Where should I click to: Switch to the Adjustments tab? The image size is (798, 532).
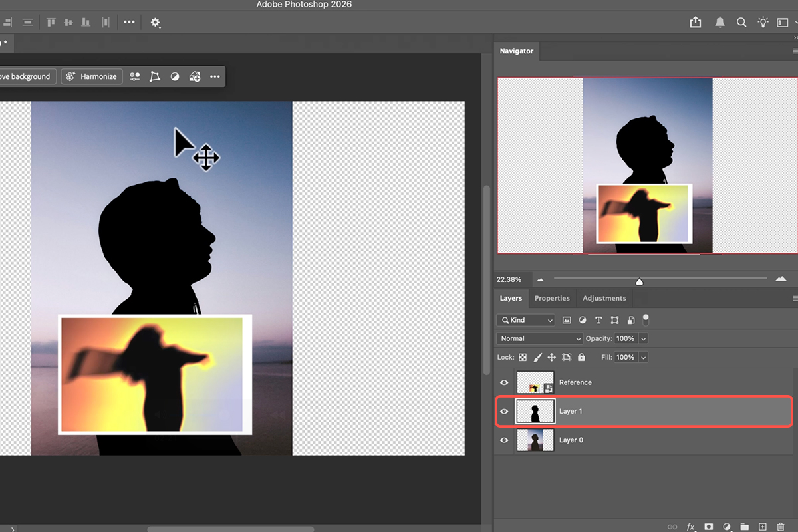(x=604, y=298)
